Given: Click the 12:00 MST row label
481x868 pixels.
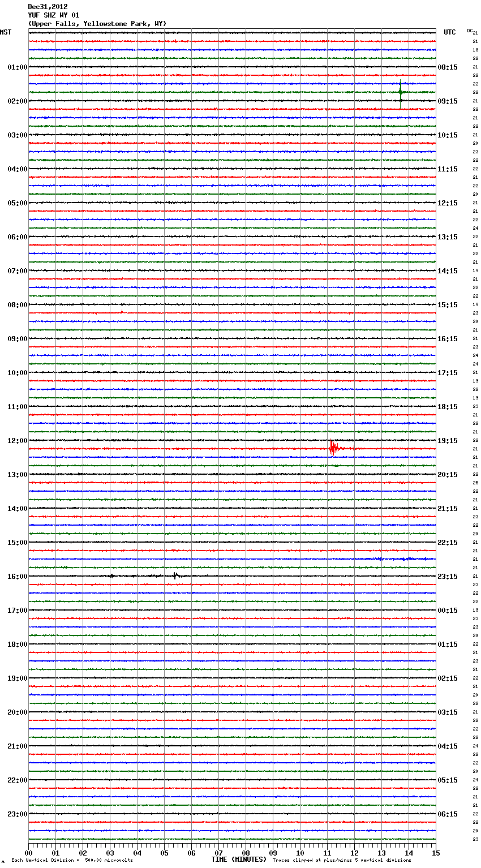Looking at the screenshot, I should [x=18, y=441].
